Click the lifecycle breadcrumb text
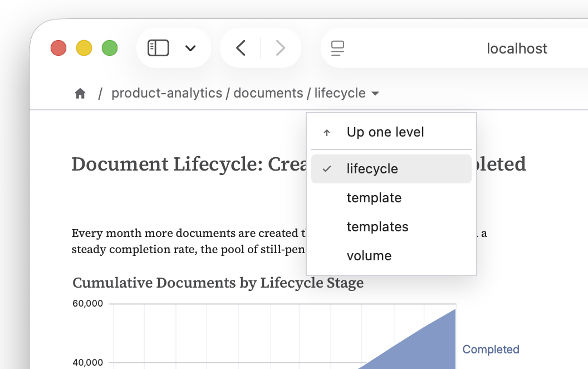This screenshot has width=588, height=369. pos(340,93)
